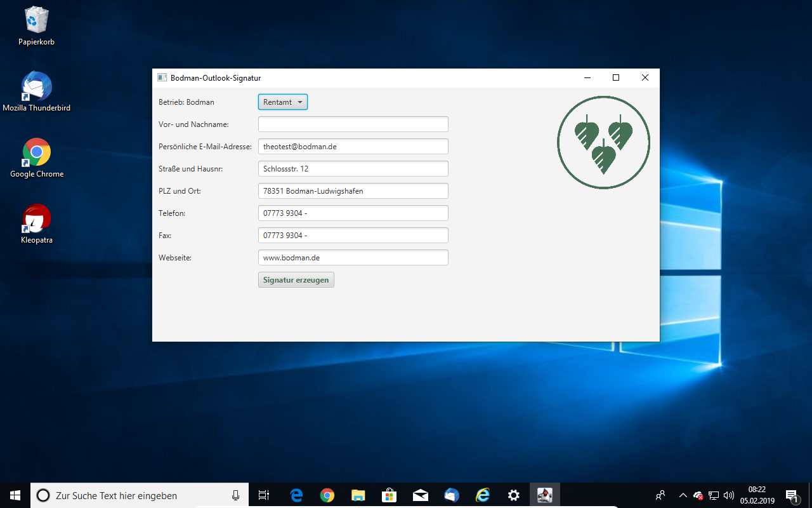This screenshot has height=508, width=812.
Task: Open Settings gear in taskbar
Action: [x=514, y=495]
